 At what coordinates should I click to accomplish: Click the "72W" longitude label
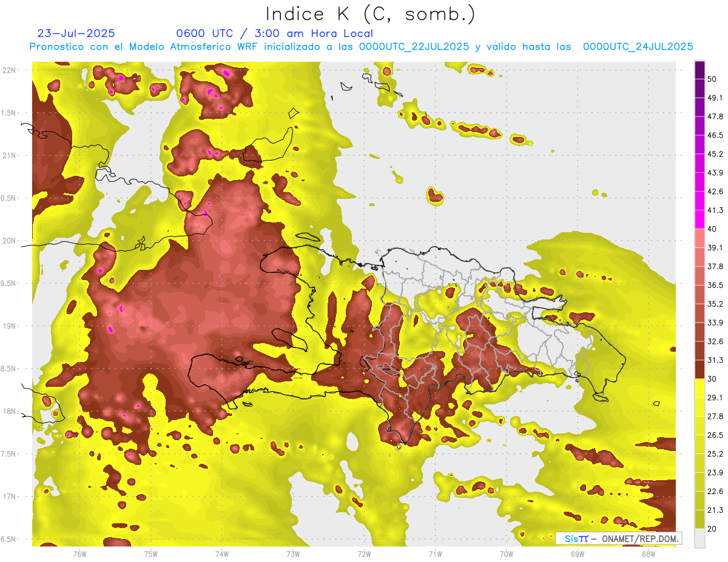point(364,554)
